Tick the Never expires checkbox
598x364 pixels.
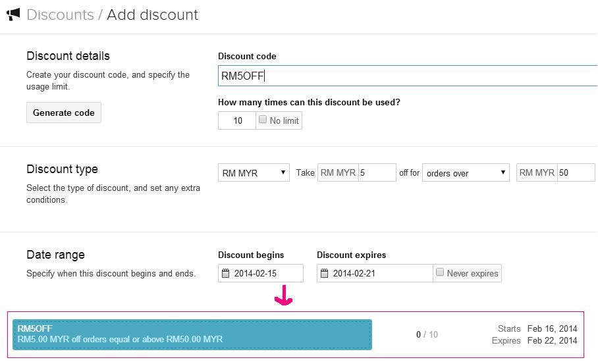tap(440, 272)
